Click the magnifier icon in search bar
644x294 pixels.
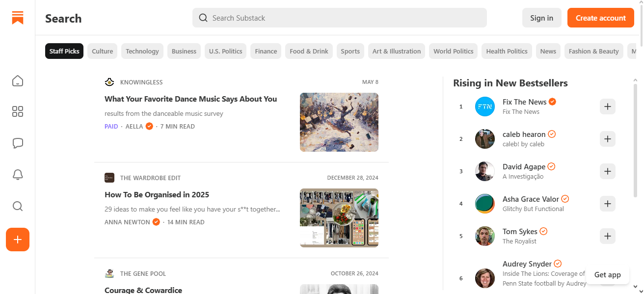pos(203,18)
